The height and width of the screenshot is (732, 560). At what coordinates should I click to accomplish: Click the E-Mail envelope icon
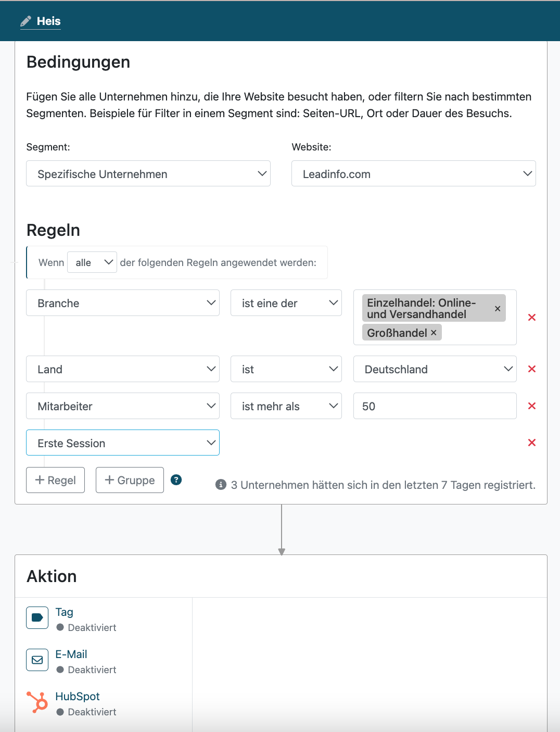(37, 660)
